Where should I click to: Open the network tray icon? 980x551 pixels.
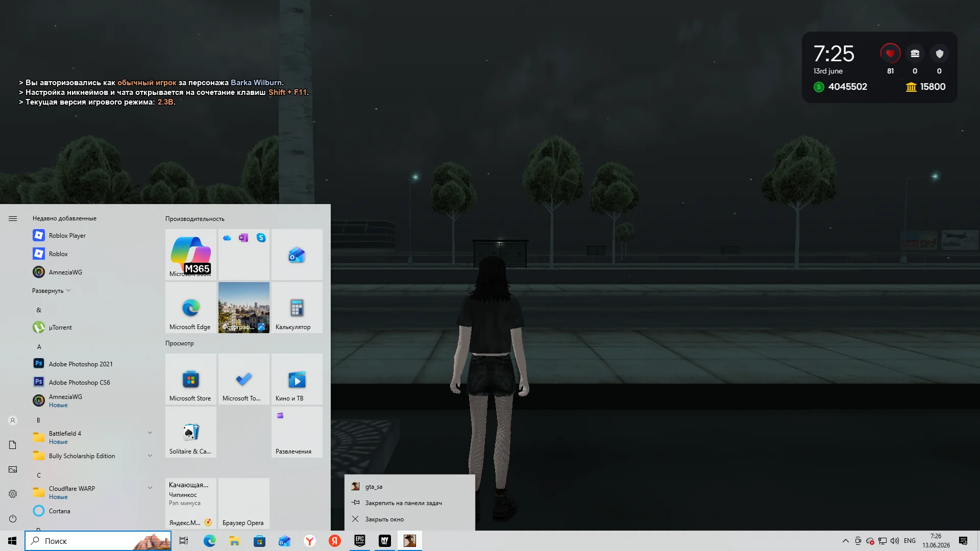[x=883, y=541]
